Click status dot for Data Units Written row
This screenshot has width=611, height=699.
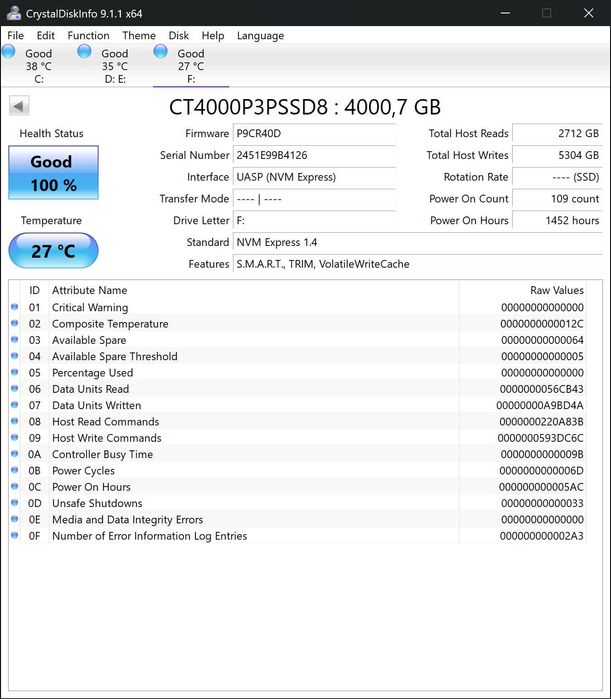pos(15,405)
